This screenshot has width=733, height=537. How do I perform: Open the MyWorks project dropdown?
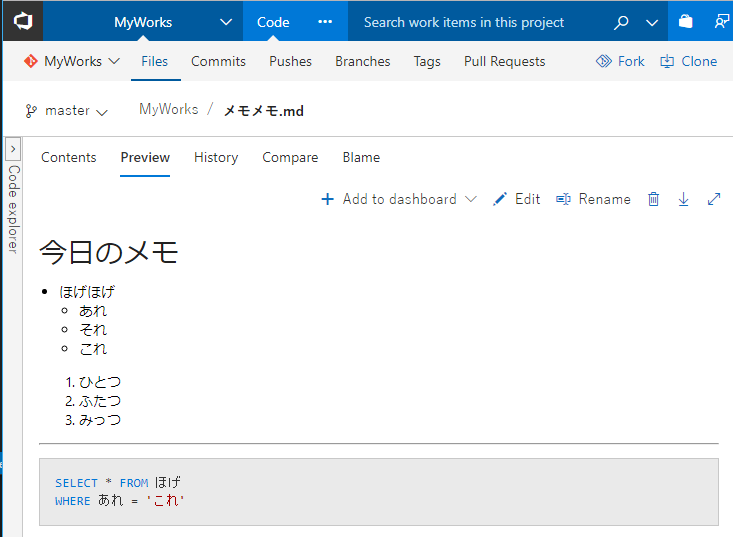click(226, 22)
